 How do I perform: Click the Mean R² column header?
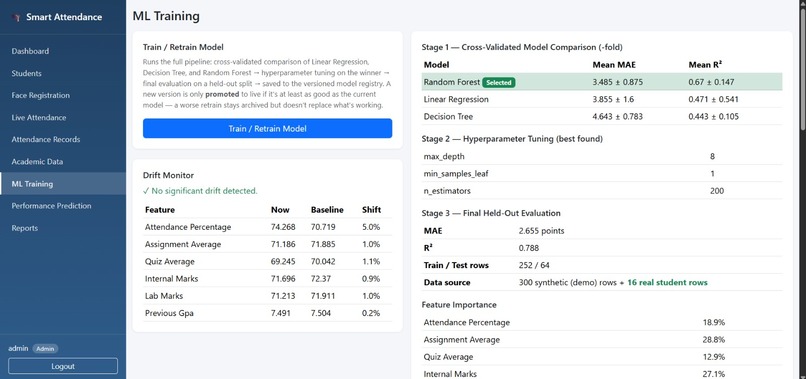pyautogui.click(x=706, y=65)
